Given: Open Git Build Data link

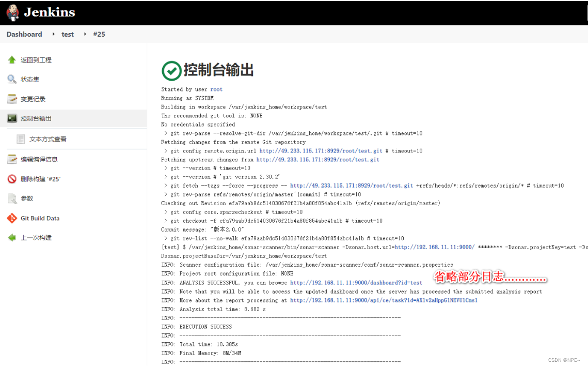Looking at the screenshot, I should pyautogui.click(x=40, y=218).
